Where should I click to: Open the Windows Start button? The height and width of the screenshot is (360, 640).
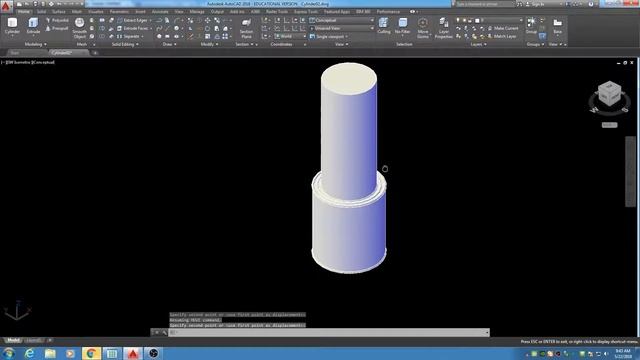click(x=9, y=353)
